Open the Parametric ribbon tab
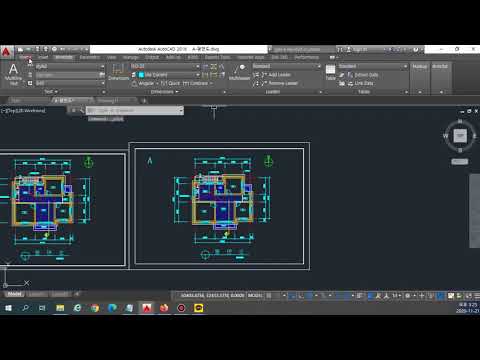Screen dimensions: 480x360 [x=90, y=57]
